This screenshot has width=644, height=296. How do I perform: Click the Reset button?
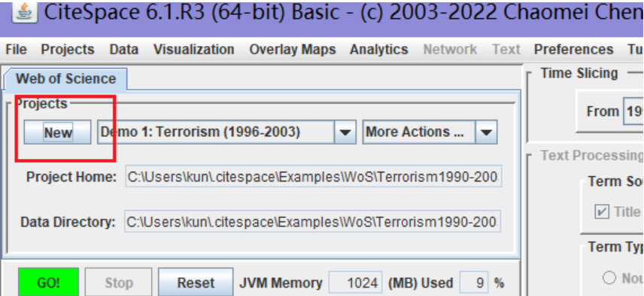coord(196,282)
